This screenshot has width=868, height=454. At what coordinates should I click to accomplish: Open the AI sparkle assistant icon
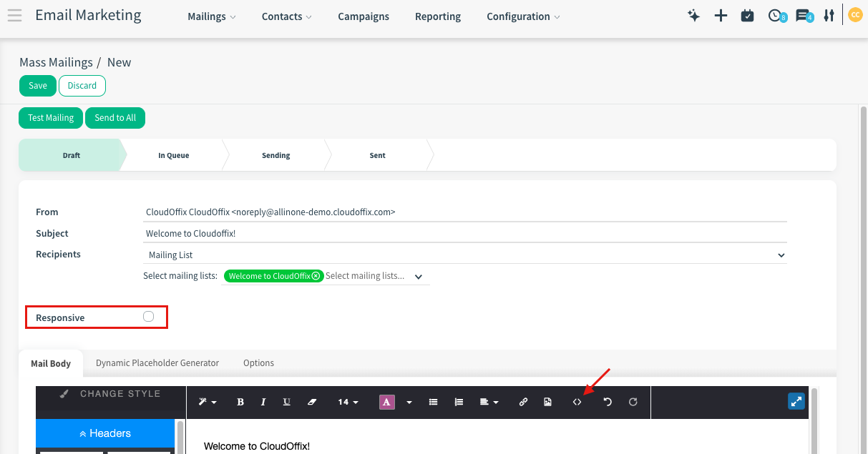tap(693, 16)
